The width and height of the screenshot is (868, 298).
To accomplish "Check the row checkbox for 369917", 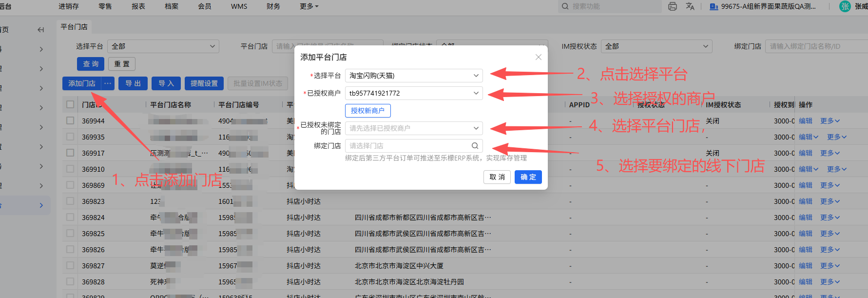I will point(70,153).
